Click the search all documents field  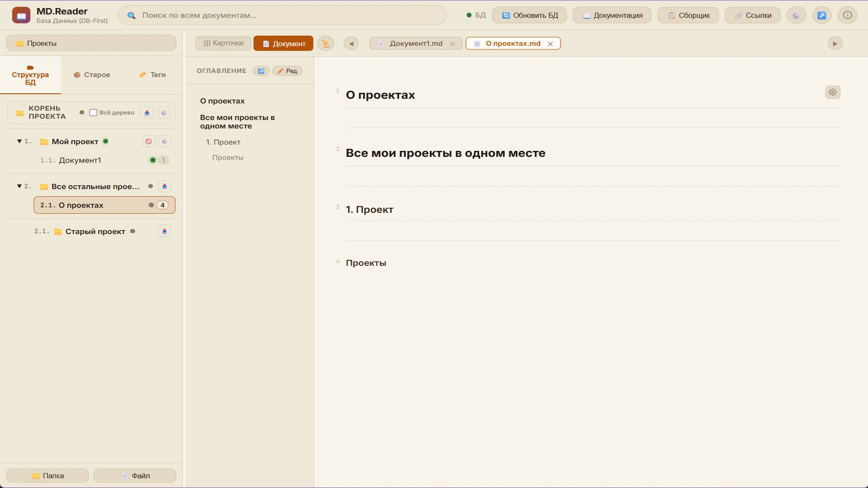click(x=282, y=15)
